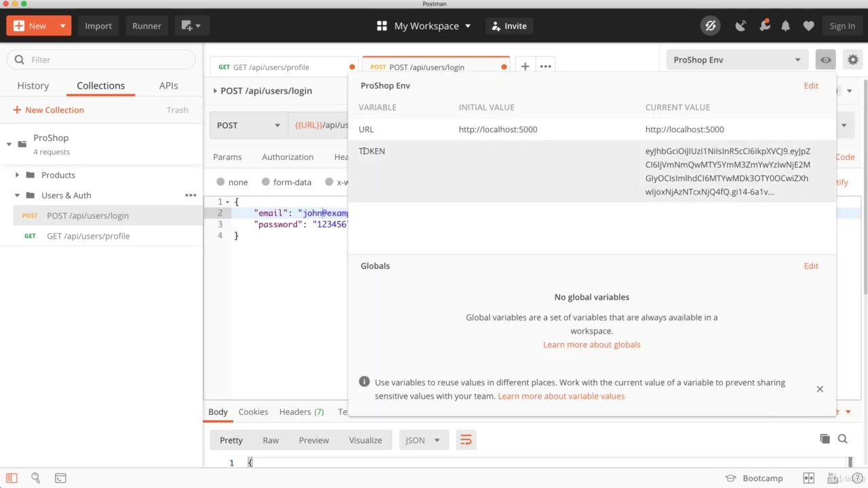This screenshot has height=488, width=868.
Task: Click Learn more about globals link
Action: click(591, 344)
